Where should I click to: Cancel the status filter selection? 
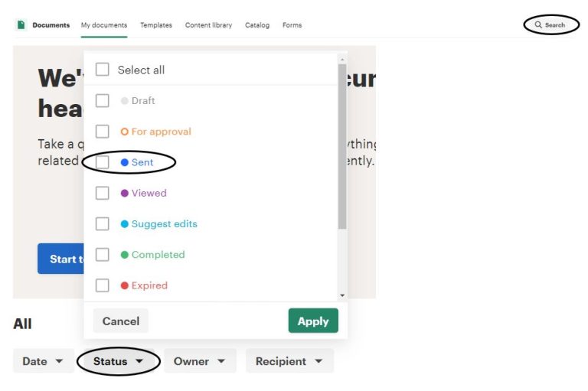point(121,321)
